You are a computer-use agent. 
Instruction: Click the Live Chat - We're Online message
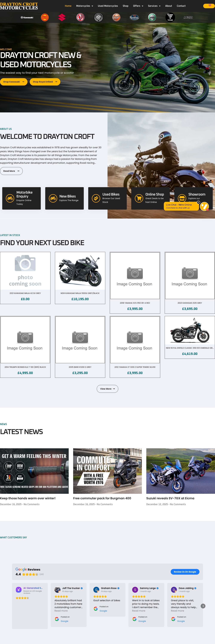click(181, 206)
